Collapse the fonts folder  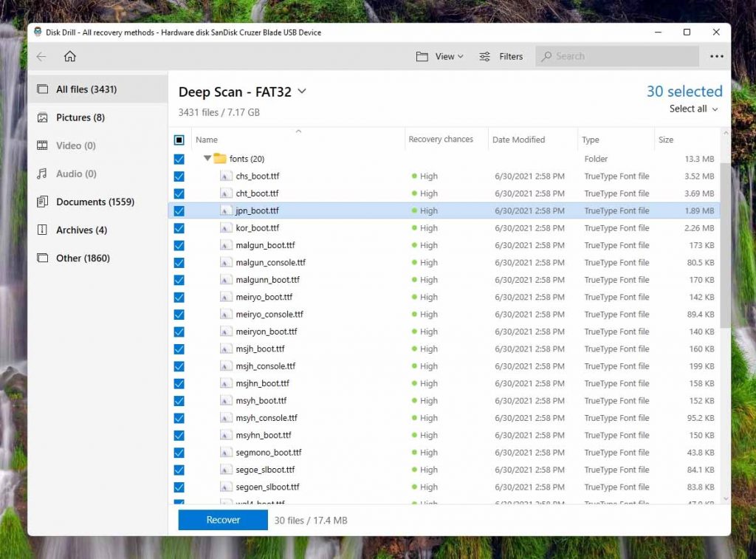tap(207, 158)
